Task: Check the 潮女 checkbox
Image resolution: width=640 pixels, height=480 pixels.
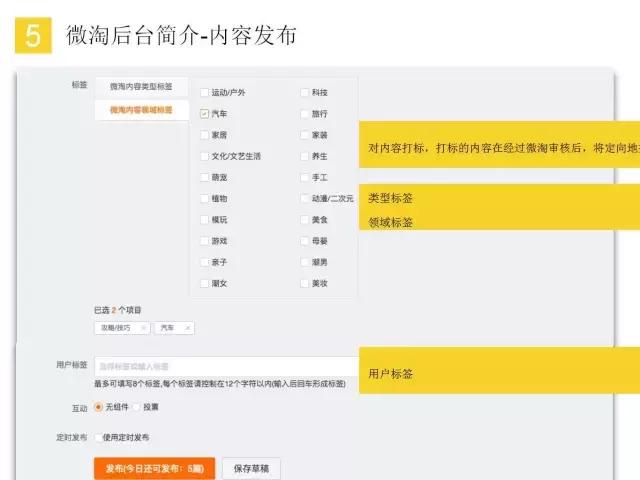Action: tap(204, 284)
